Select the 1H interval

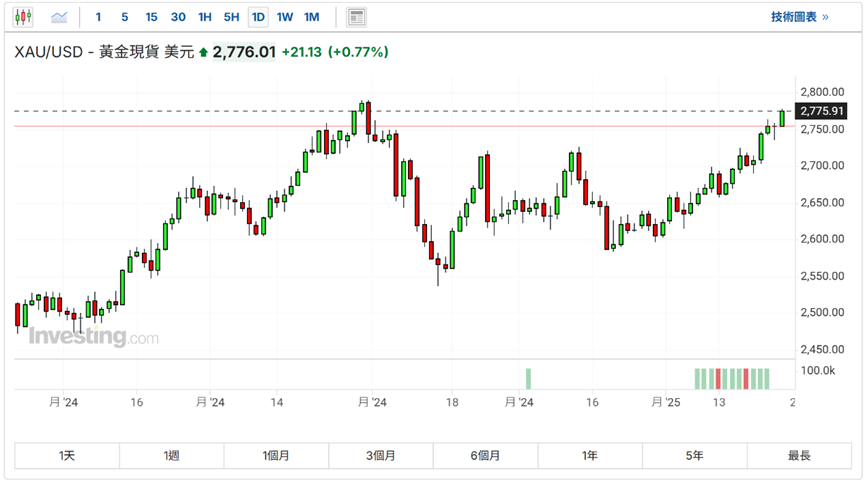[x=205, y=17]
